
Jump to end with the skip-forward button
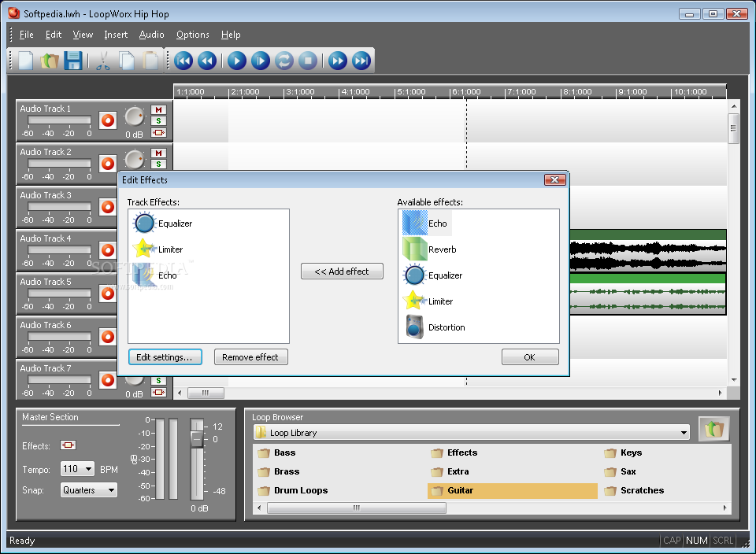[x=361, y=61]
